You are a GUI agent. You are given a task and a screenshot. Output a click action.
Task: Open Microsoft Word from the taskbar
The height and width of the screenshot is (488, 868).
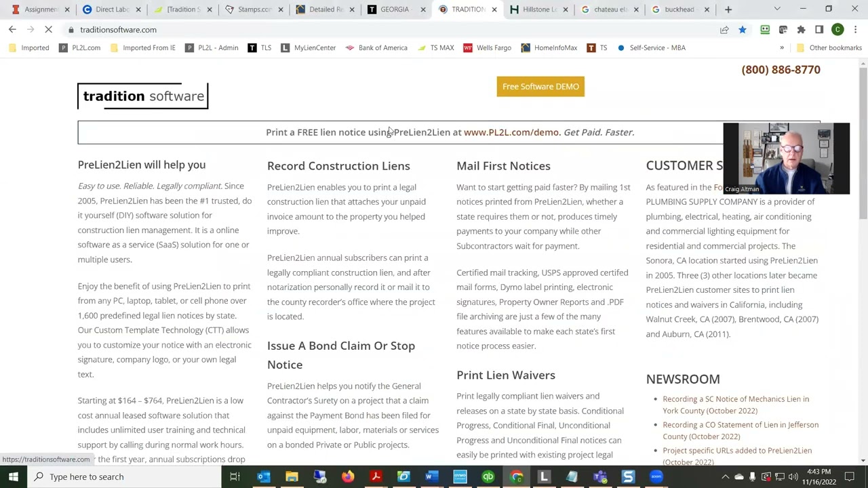(x=431, y=476)
